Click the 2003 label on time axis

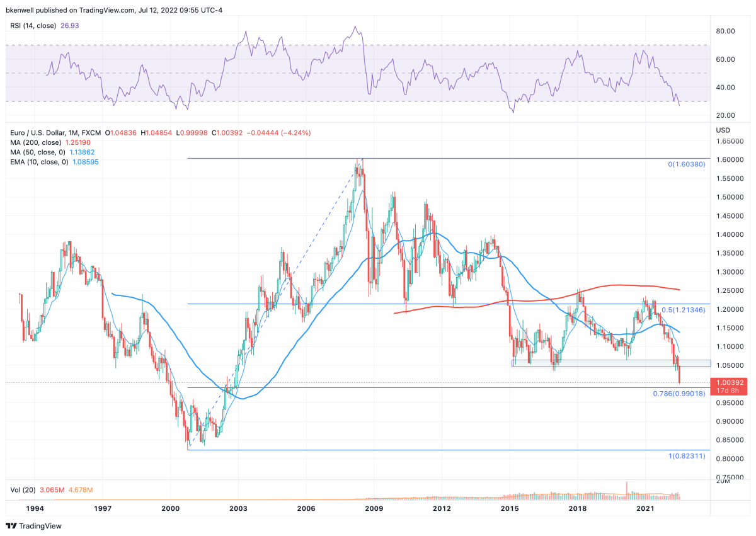coord(238,508)
